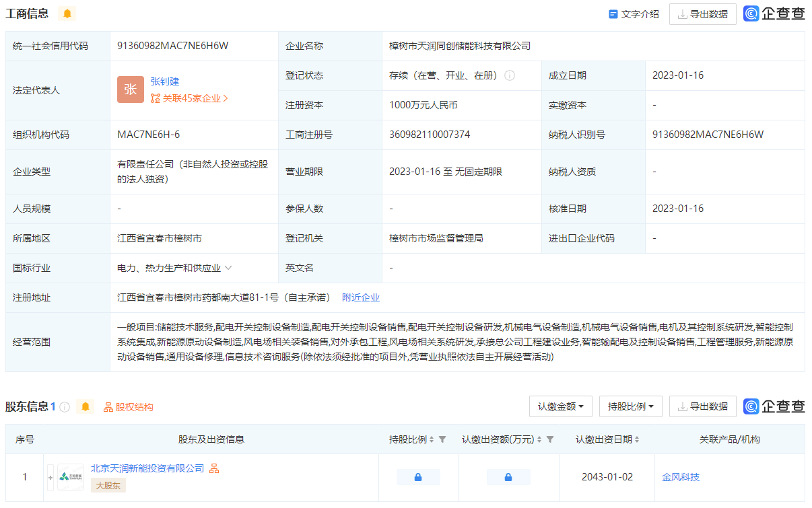
Task: Click the 成立日期 value 2023-01-16
Action: point(678,75)
